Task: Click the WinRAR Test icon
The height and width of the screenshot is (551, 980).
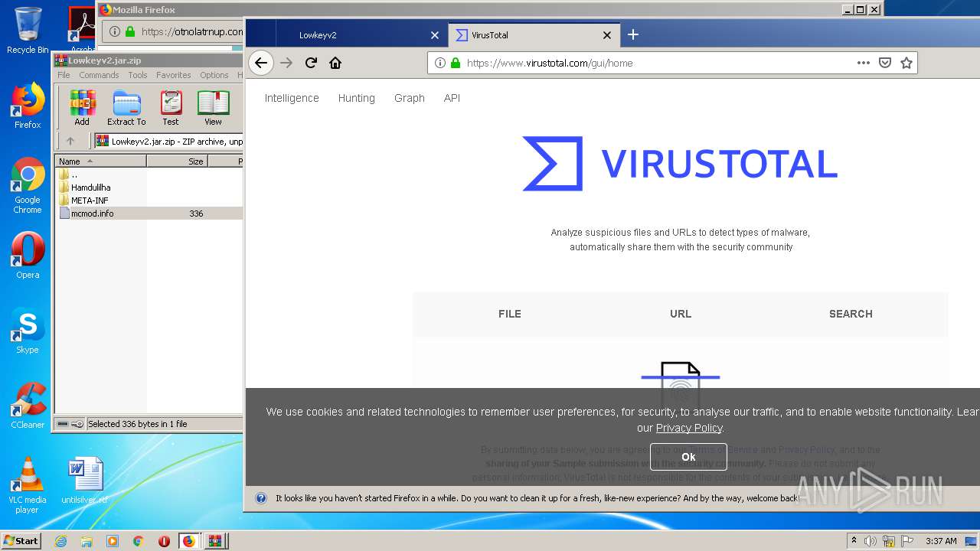Action: 171,108
